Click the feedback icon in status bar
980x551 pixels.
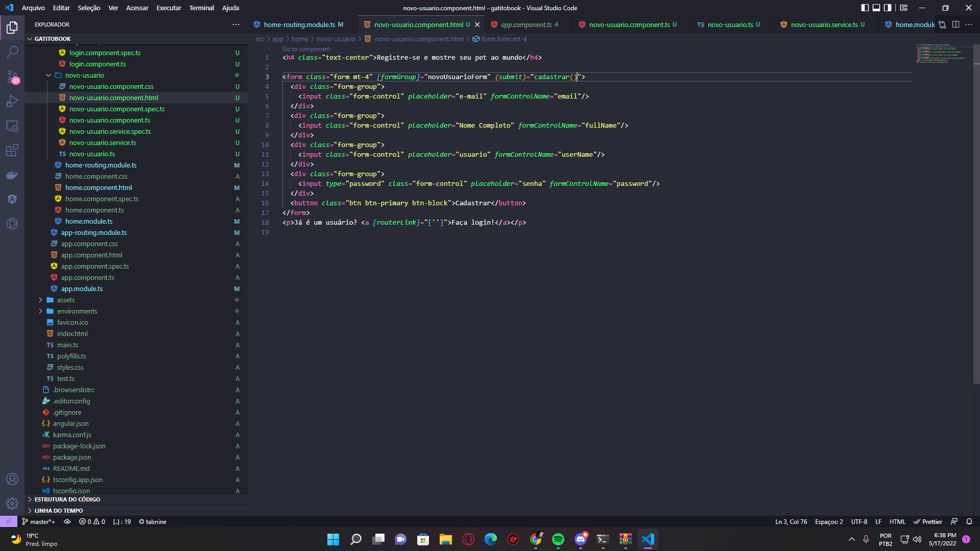(954, 521)
